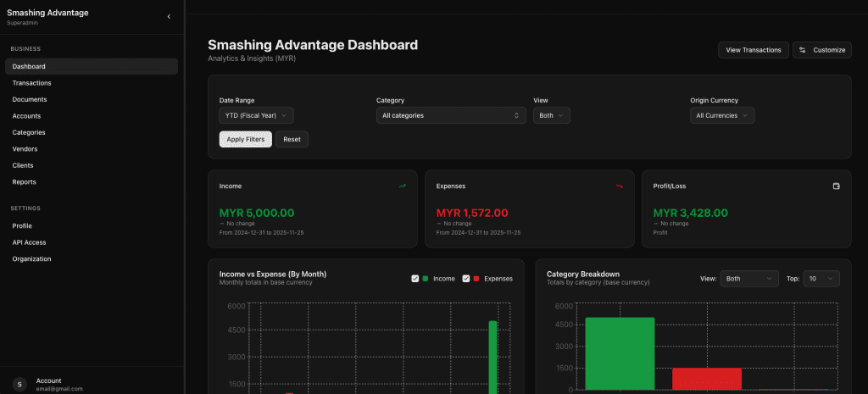Click the Smashing Advantage Dashboard heading

click(x=313, y=45)
